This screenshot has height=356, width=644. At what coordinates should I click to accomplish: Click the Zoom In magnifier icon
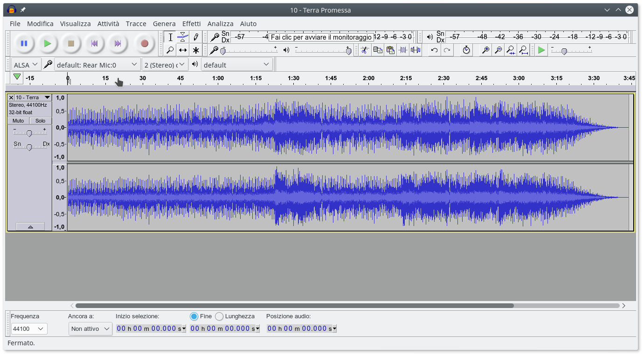[485, 50]
